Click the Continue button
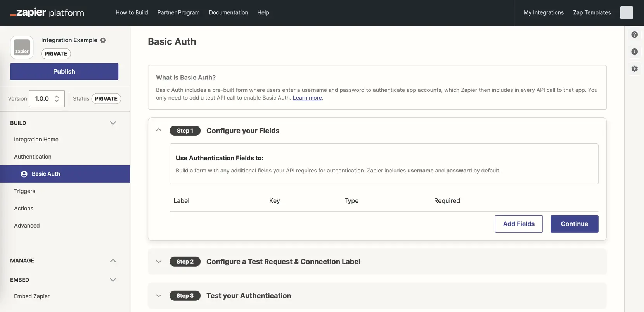644x312 pixels. click(574, 224)
